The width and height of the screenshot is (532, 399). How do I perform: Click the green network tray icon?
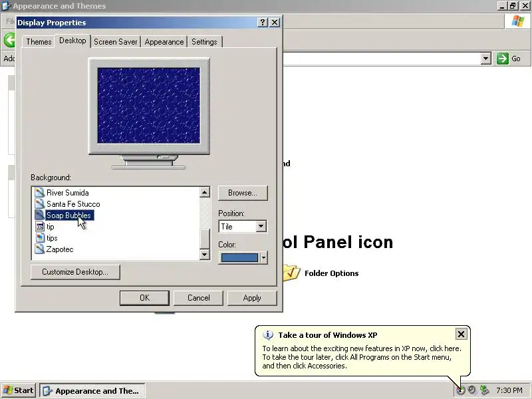tap(484, 390)
